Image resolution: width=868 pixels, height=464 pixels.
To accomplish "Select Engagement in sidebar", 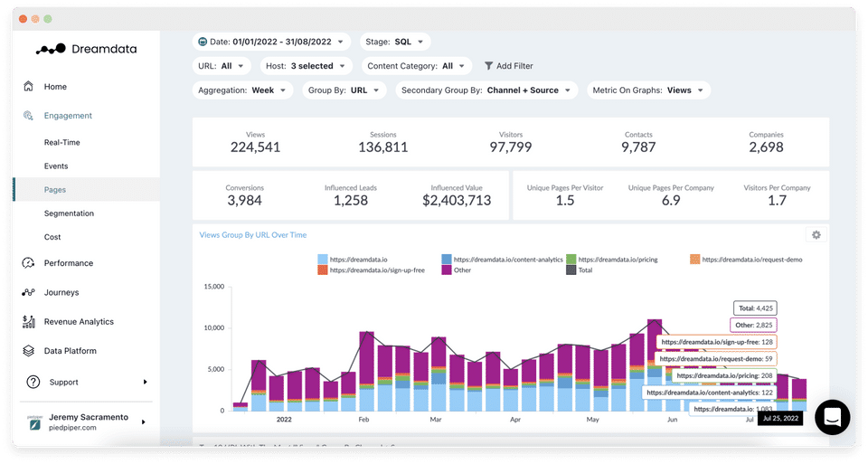I will [x=68, y=115].
